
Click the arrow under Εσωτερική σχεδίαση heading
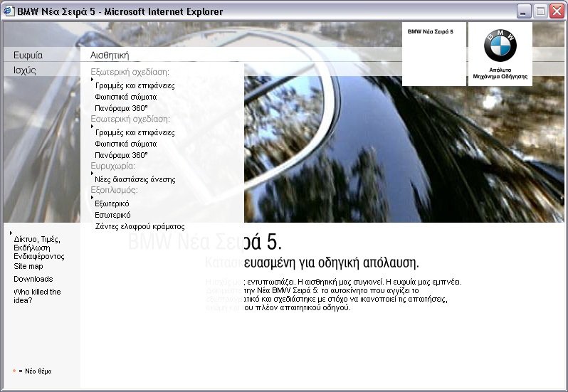click(x=92, y=127)
